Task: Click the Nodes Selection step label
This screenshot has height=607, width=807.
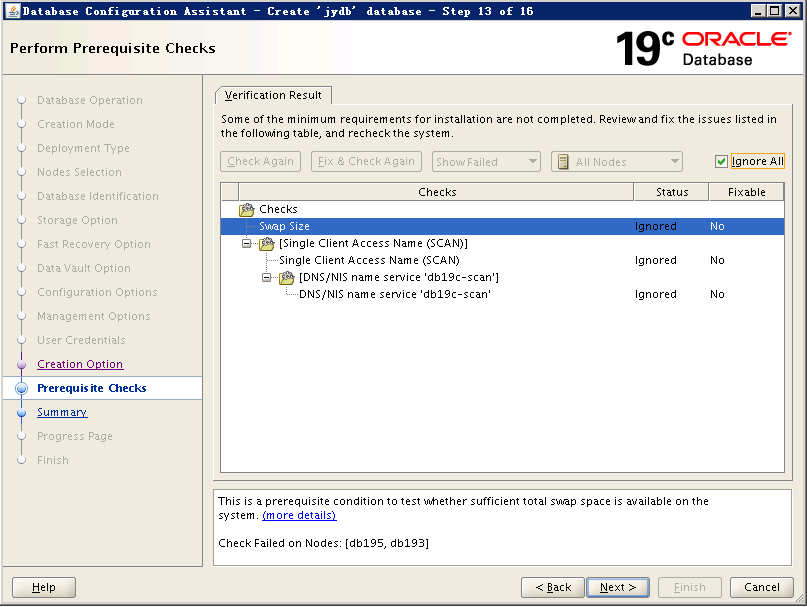Action: (x=79, y=172)
